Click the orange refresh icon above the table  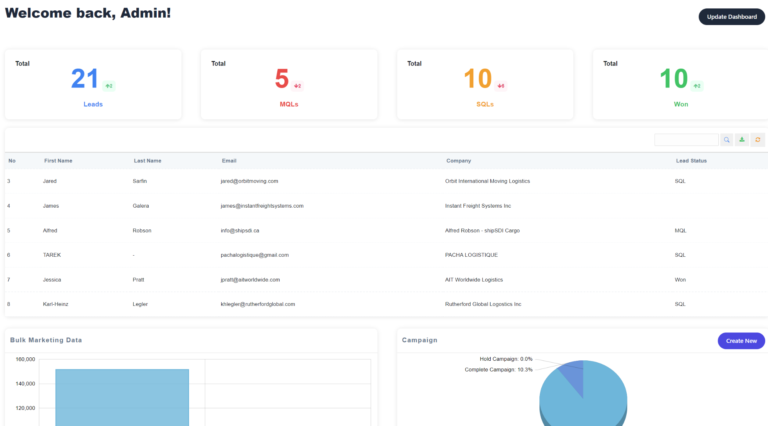coord(758,140)
